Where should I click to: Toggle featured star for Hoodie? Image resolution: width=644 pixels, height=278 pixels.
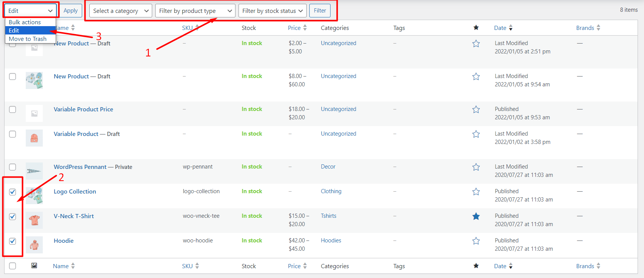(476, 241)
